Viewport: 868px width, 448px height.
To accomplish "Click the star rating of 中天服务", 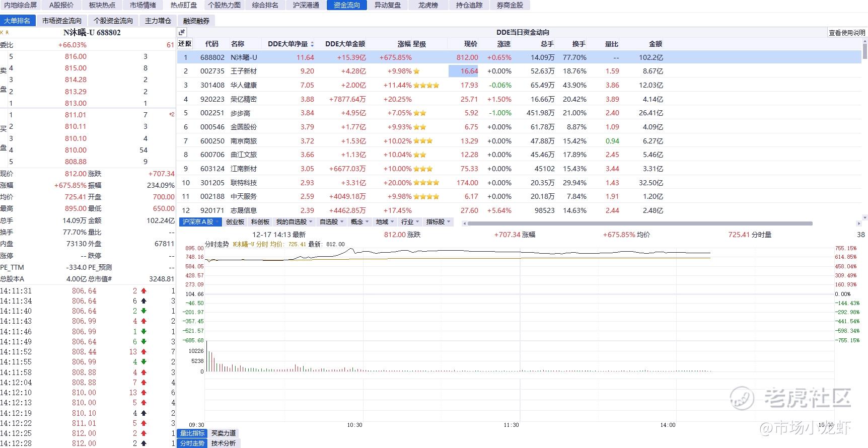I will pyautogui.click(x=426, y=197).
